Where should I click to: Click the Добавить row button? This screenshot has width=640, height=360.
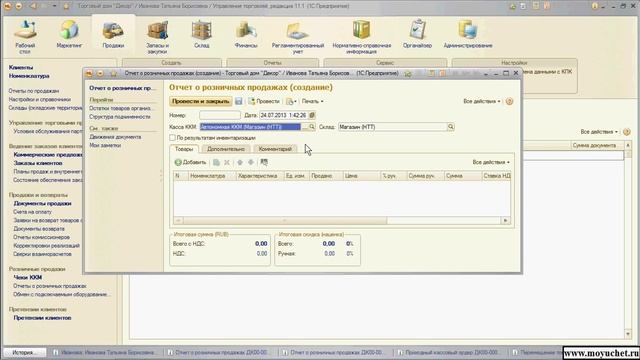click(x=190, y=162)
